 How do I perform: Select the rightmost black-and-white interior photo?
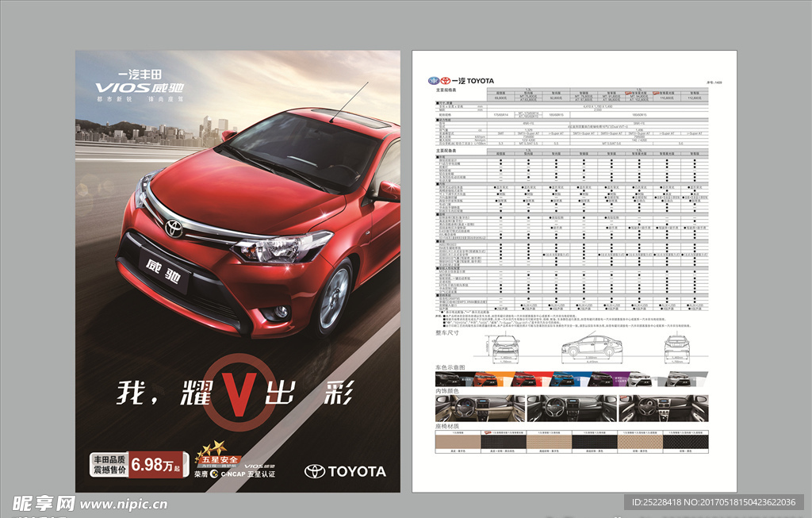coord(664,409)
